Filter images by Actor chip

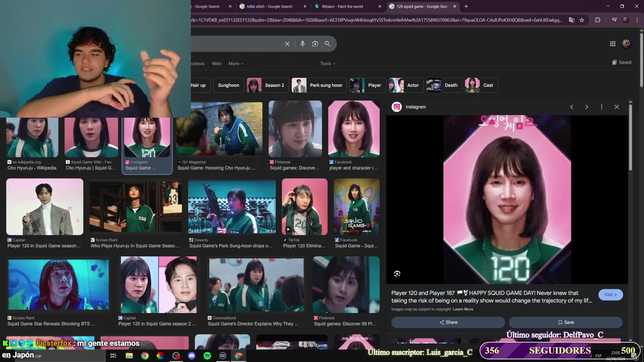pyautogui.click(x=406, y=85)
